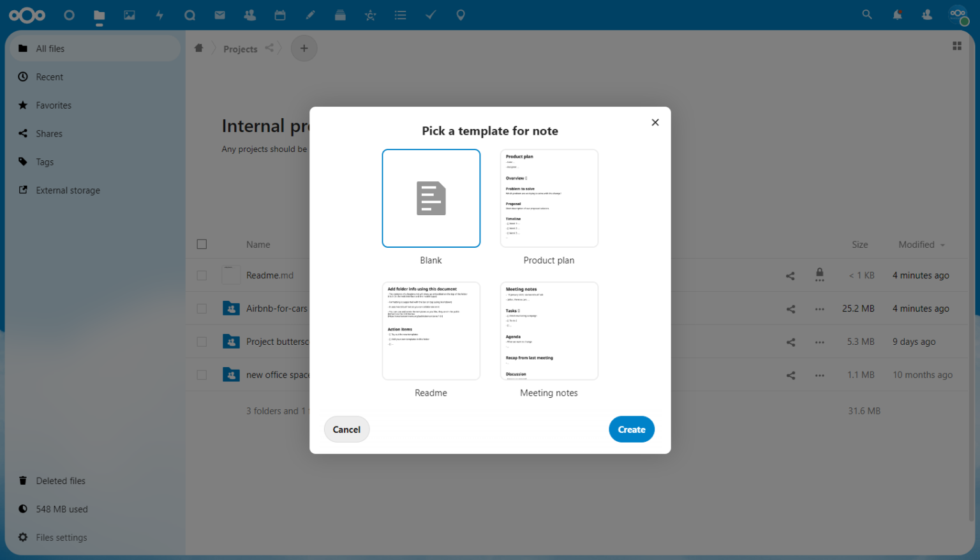Check the checkbox next to Readme.md
This screenshot has height=560, width=980.
point(202,275)
